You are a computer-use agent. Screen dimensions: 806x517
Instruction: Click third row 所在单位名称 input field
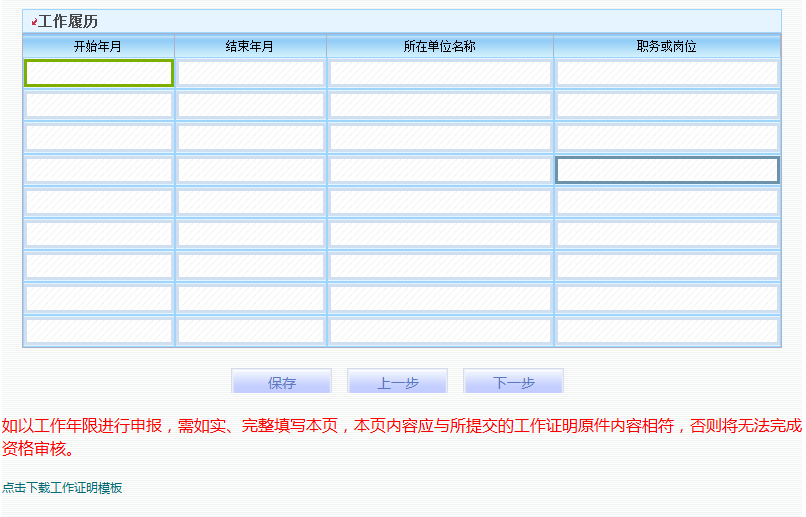pyautogui.click(x=440, y=137)
